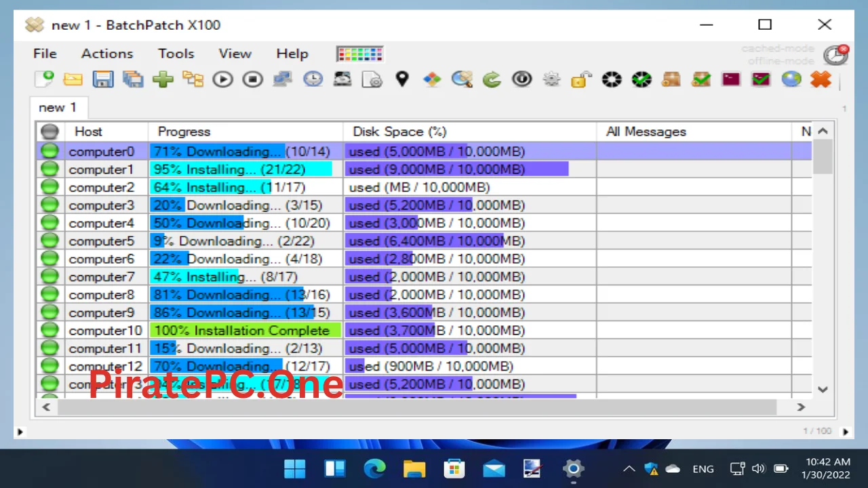
Task: Click computer1 disk space bar 9,000MB
Action: [457, 169]
